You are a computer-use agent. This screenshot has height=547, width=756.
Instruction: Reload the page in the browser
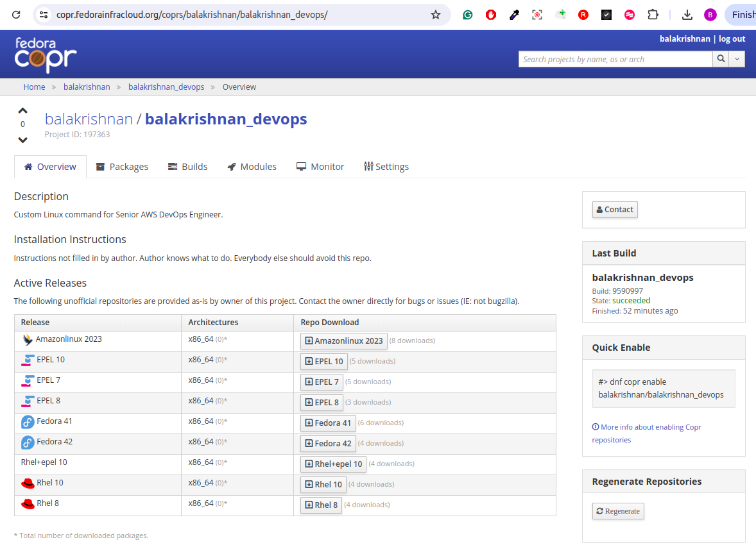(x=16, y=15)
